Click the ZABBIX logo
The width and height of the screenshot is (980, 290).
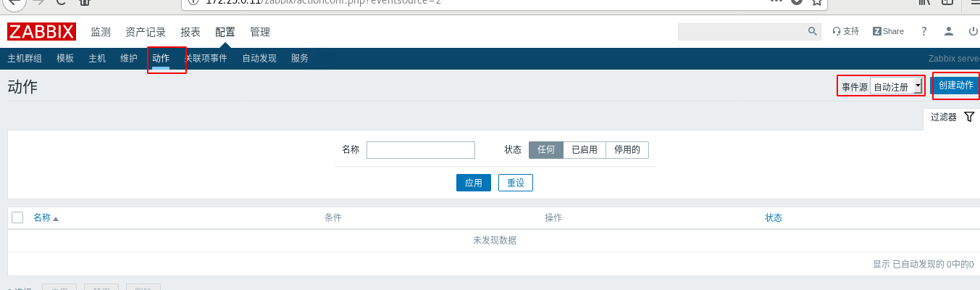[41, 32]
